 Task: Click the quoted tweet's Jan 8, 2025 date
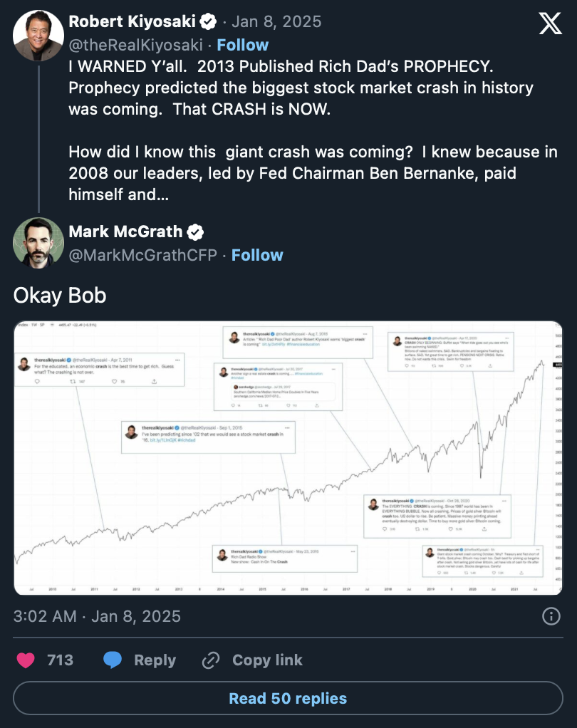[276, 21]
